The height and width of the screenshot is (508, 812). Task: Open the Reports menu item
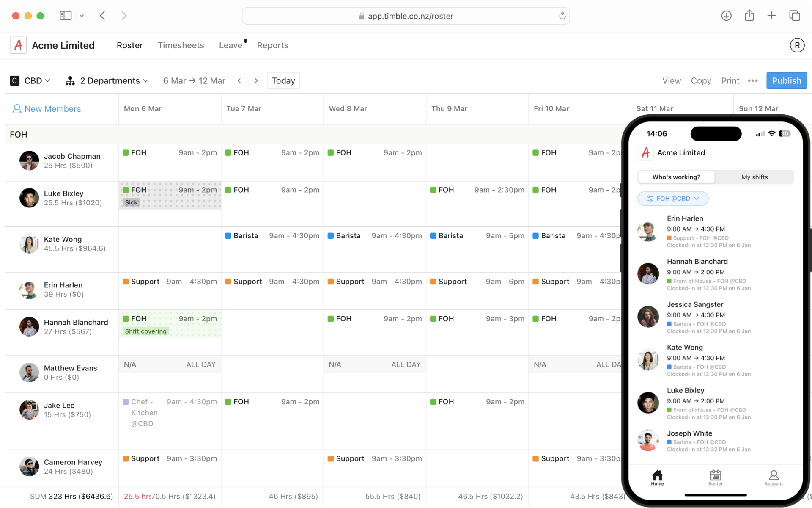tap(272, 45)
